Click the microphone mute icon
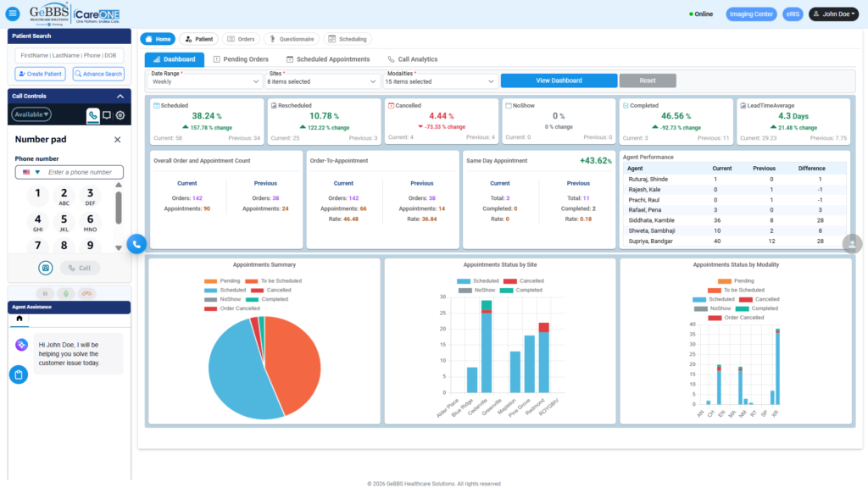The height and width of the screenshot is (488, 868). tap(67, 294)
